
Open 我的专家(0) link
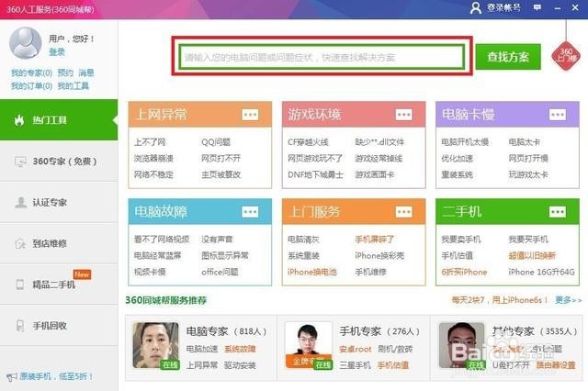(x=31, y=73)
